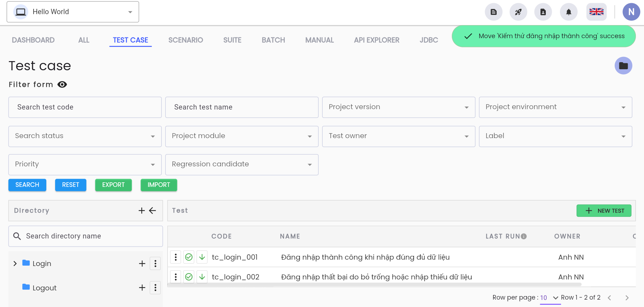Click the EXPORT button

[x=113, y=185]
